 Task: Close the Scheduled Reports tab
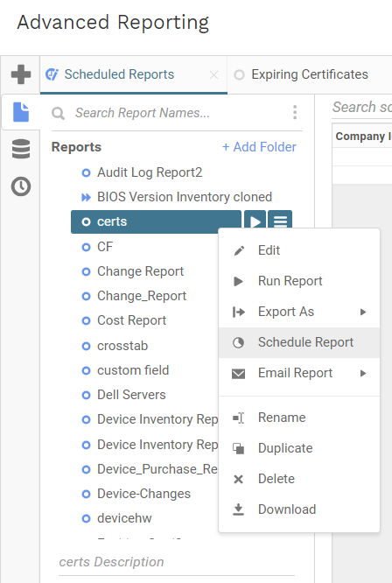213,75
